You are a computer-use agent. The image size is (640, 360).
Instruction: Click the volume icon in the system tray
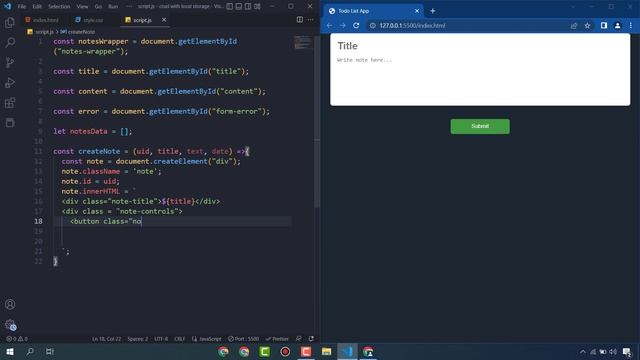(x=613, y=352)
